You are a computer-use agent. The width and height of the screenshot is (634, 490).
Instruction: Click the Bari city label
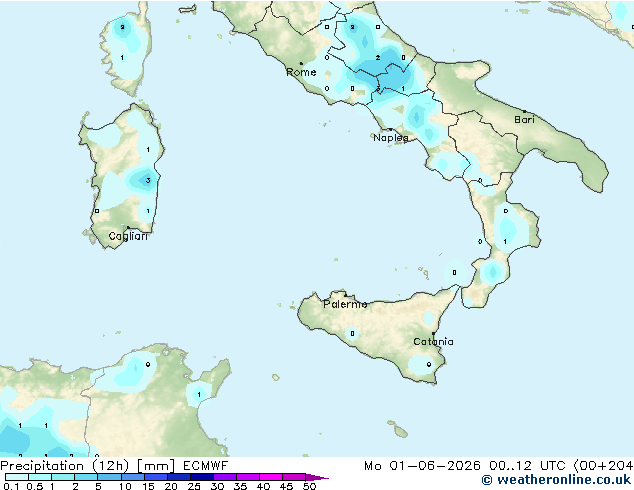pyautogui.click(x=524, y=120)
